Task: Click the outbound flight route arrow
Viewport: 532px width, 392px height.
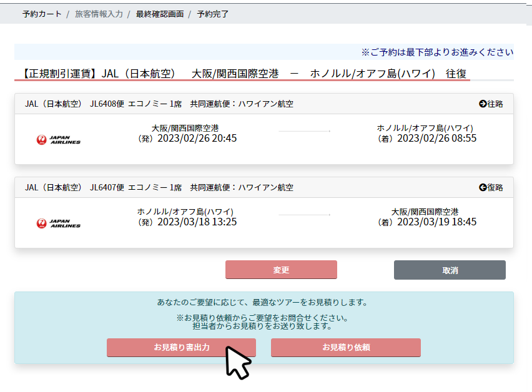Action: (305, 132)
